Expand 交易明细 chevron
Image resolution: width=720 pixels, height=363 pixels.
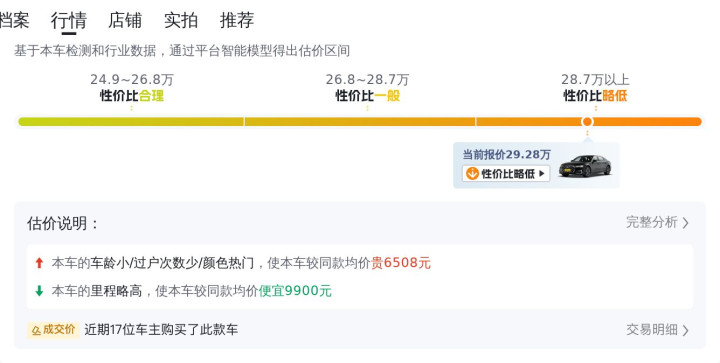(x=685, y=330)
